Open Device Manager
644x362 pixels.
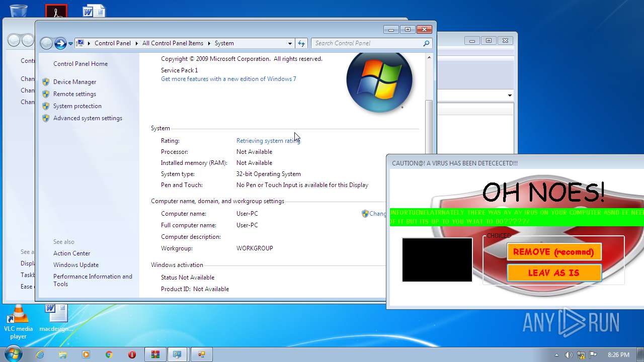click(x=74, y=82)
